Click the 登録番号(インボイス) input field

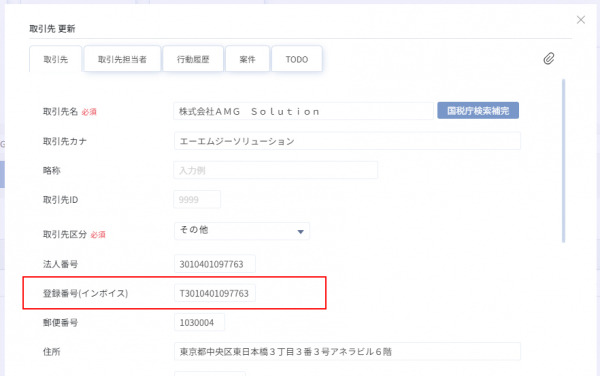click(x=214, y=293)
